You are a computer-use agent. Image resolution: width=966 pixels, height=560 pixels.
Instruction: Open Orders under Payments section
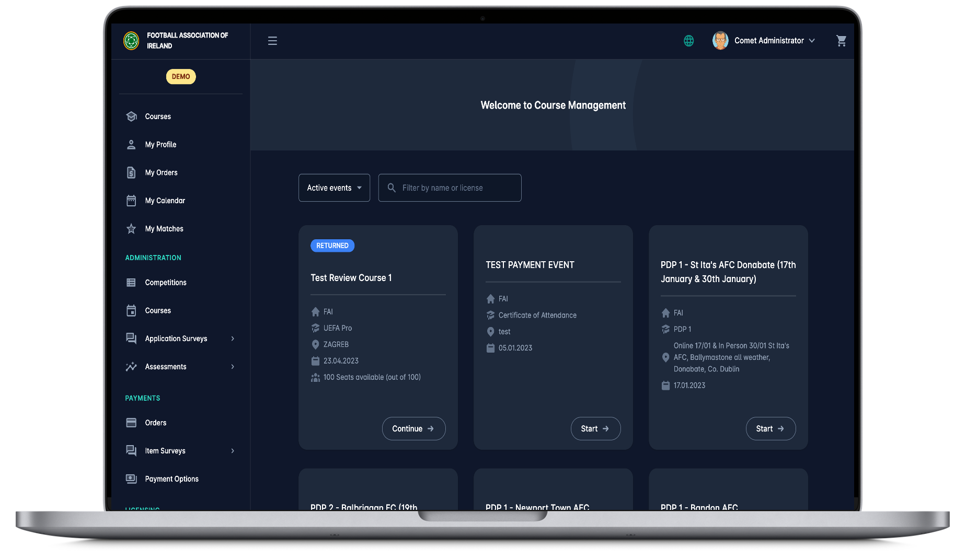156,423
